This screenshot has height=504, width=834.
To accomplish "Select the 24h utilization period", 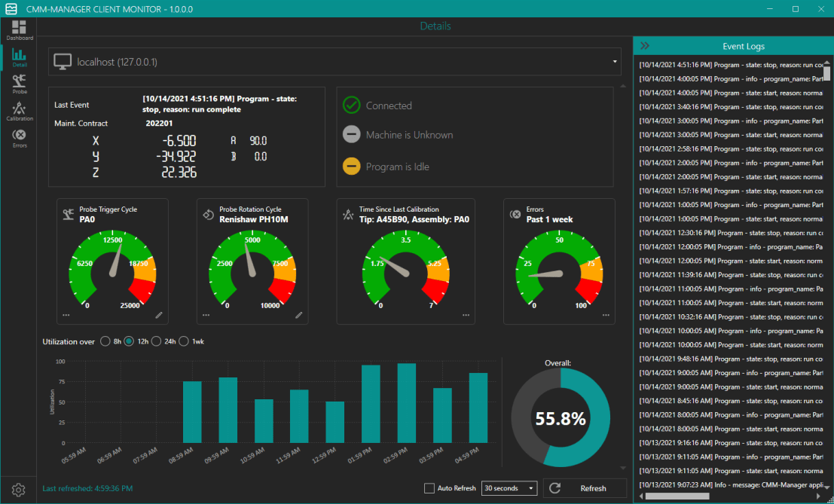I will coord(157,341).
